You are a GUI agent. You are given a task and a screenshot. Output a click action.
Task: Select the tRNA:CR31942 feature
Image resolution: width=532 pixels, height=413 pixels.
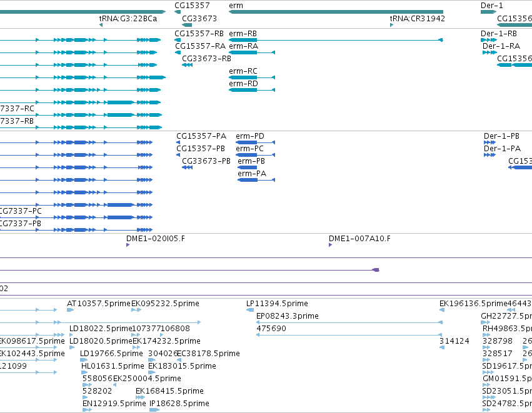[x=391, y=25]
